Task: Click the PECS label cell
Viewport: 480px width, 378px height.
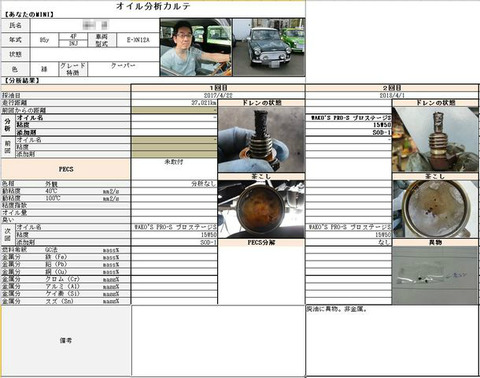Action: click(x=66, y=169)
